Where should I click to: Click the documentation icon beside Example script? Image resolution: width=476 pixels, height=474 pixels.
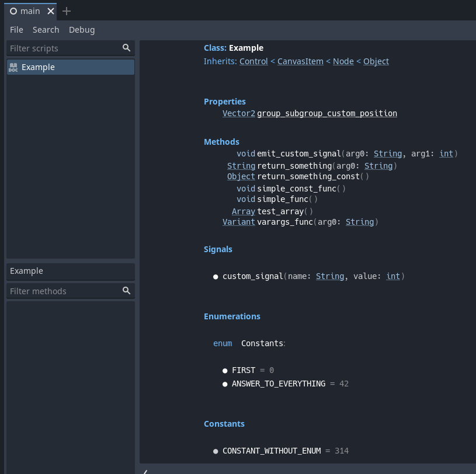click(12, 67)
